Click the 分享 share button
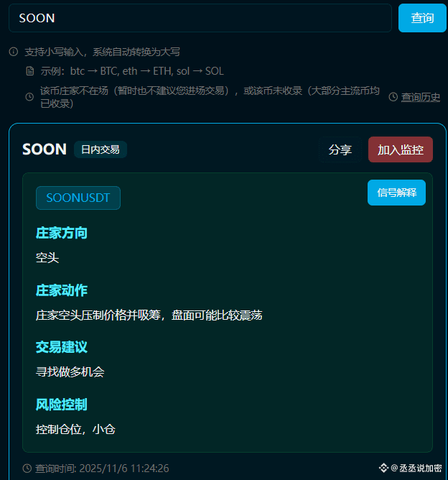The image size is (448, 480). 340,149
